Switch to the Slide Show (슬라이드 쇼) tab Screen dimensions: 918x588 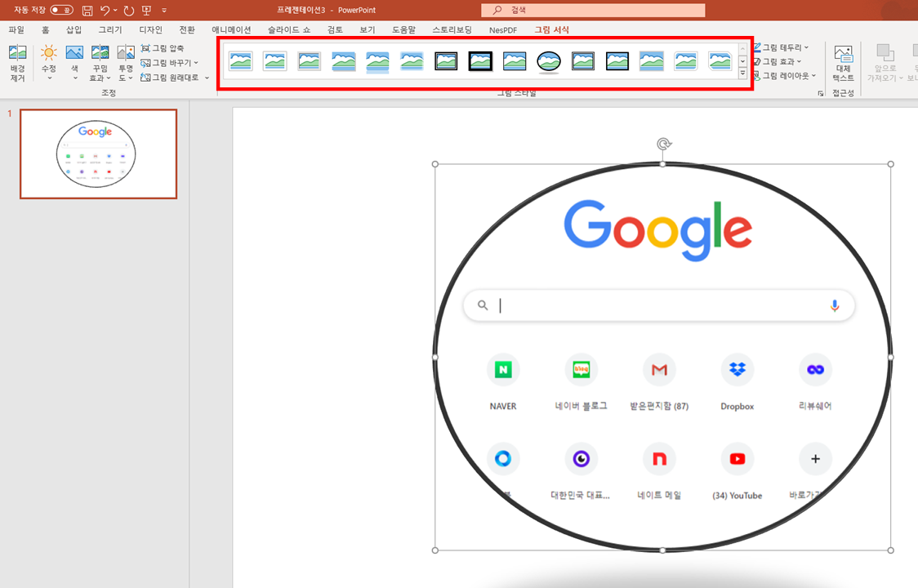coord(289,29)
